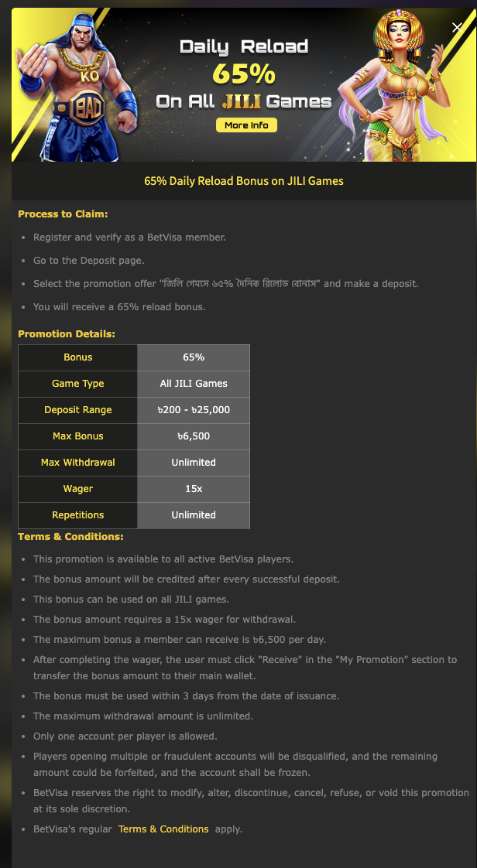Click the Daily Reload banner title text

coord(244,46)
